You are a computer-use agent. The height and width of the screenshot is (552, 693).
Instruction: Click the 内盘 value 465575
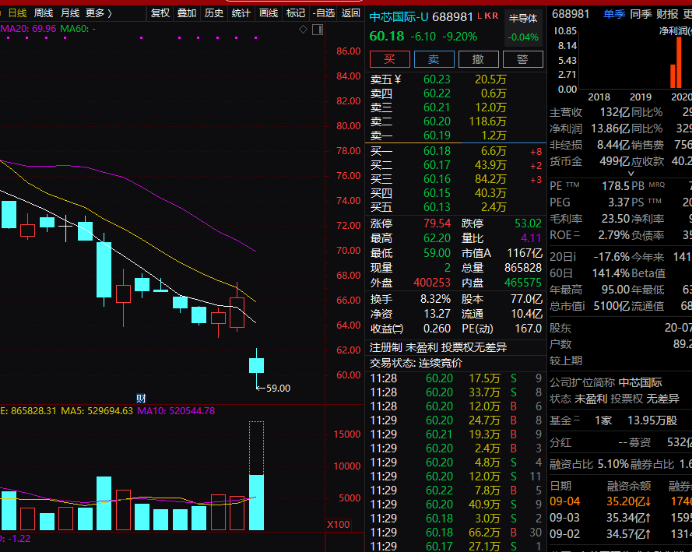(x=523, y=283)
